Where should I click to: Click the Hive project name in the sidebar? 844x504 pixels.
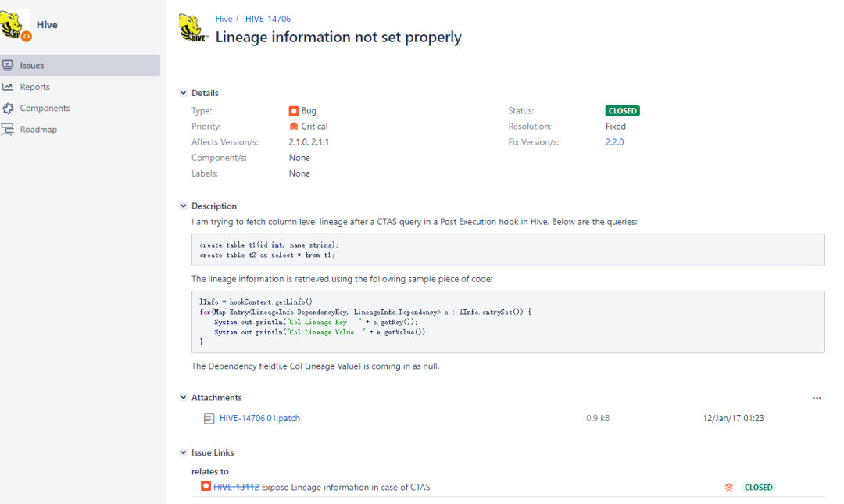pos(47,25)
